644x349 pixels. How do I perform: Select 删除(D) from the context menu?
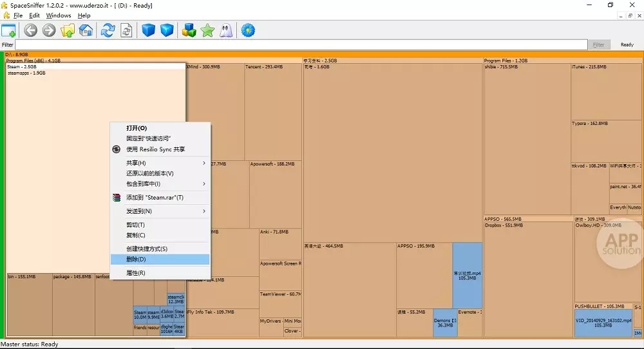click(160, 259)
